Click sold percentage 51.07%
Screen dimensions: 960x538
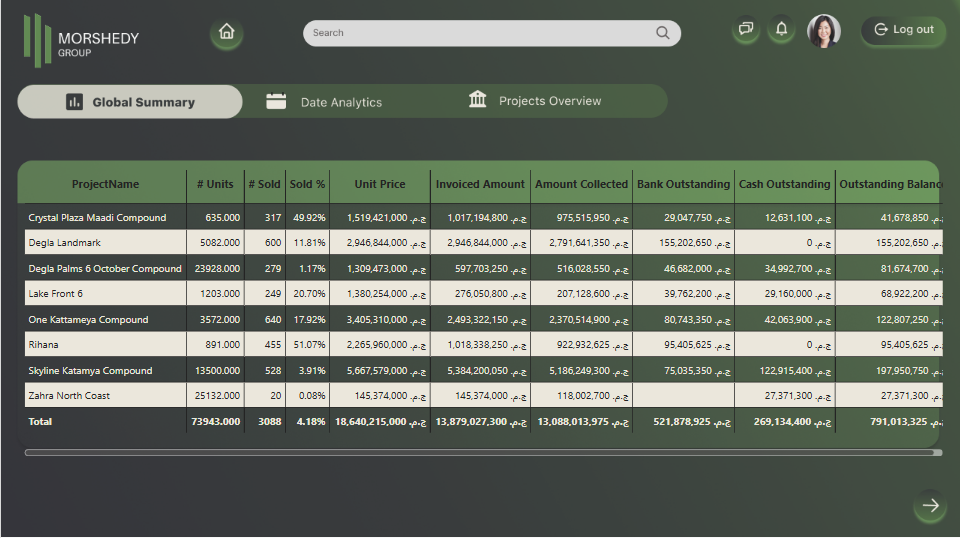(309, 345)
